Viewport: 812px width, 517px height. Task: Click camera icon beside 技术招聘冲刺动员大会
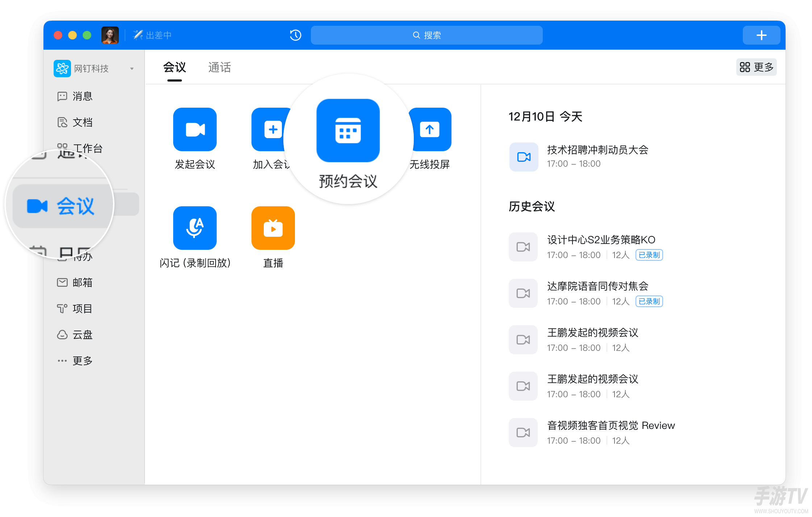coord(524,157)
